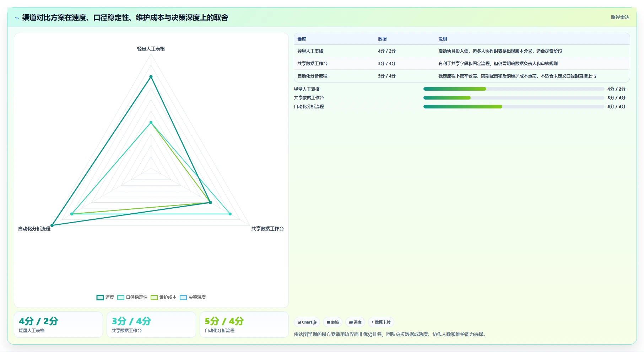The width and height of the screenshot is (644, 352).
Task: Click the 自动化分析流程 radar axis label
Action: tap(34, 229)
